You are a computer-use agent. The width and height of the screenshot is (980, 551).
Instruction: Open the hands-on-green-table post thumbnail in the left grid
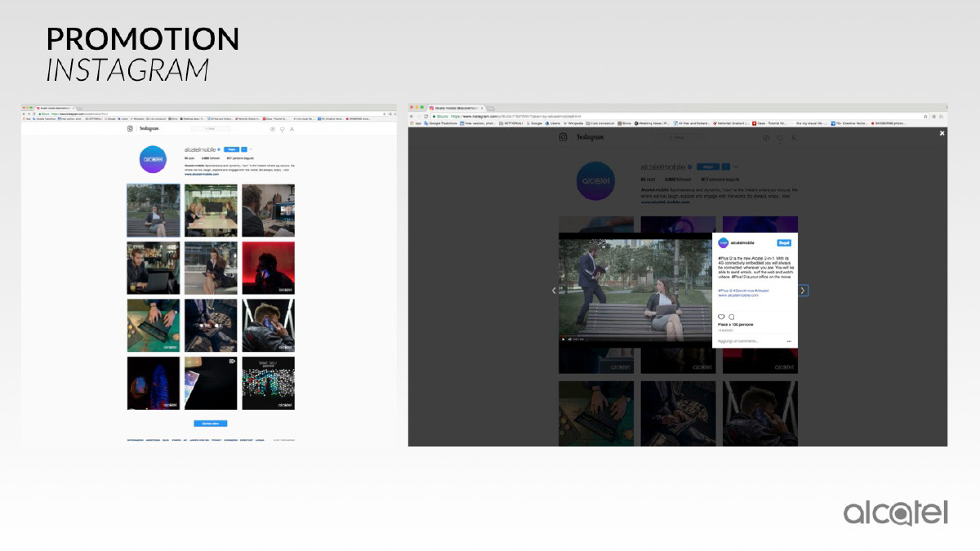[154, 326]
